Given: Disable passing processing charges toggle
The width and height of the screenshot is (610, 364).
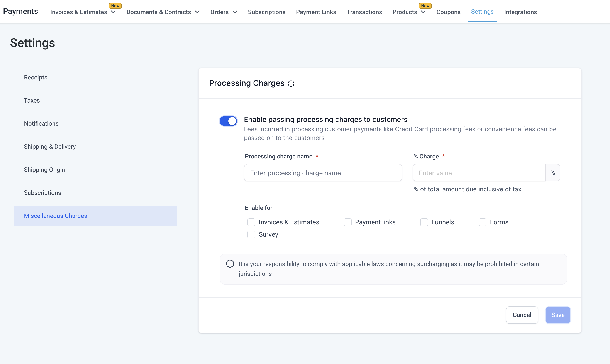Looking at the screenshot, I should 228,121.
